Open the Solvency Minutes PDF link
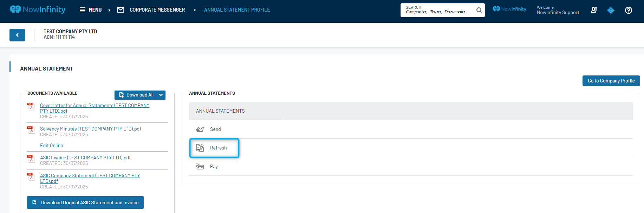644x213 pixels. tap(90, 129)
